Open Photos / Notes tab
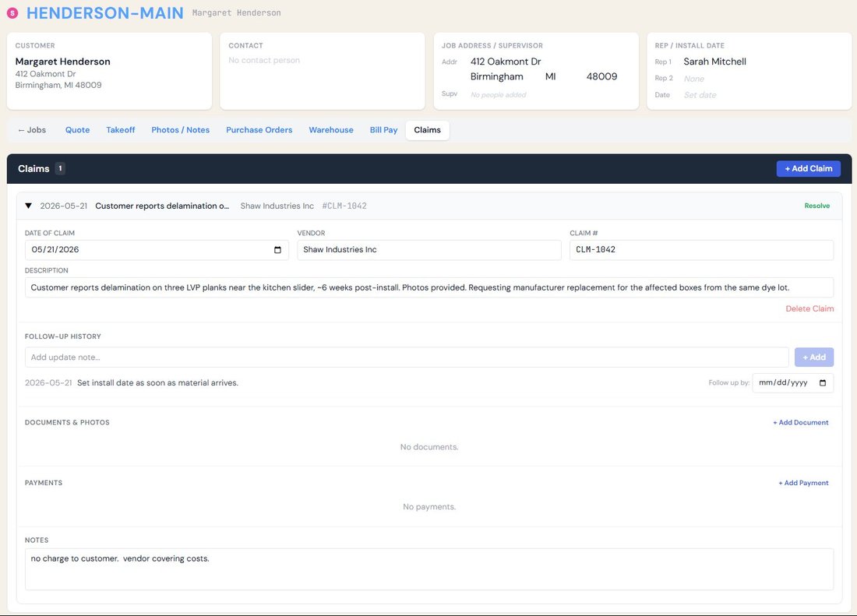The image size is (857, 616). [x=181, y=130]
